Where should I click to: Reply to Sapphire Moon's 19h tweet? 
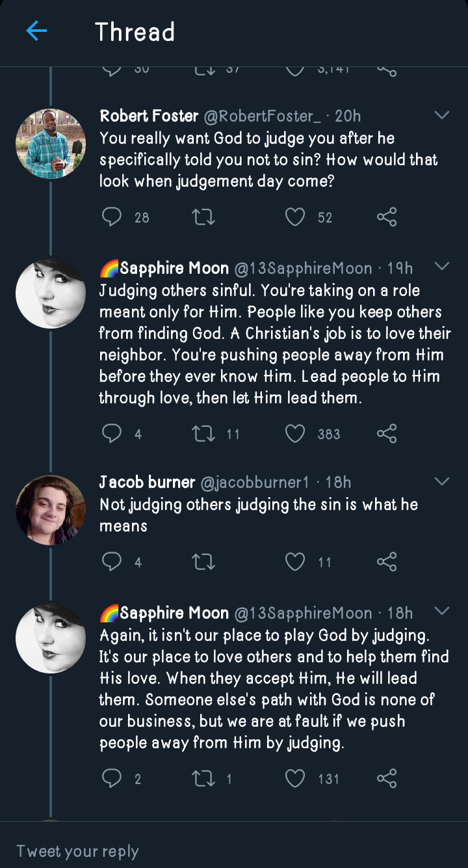point(112,433)
